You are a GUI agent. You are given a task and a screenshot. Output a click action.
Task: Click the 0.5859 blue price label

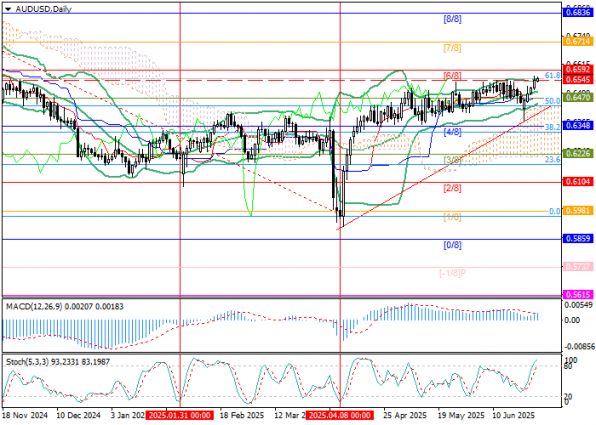coord(578,239)
